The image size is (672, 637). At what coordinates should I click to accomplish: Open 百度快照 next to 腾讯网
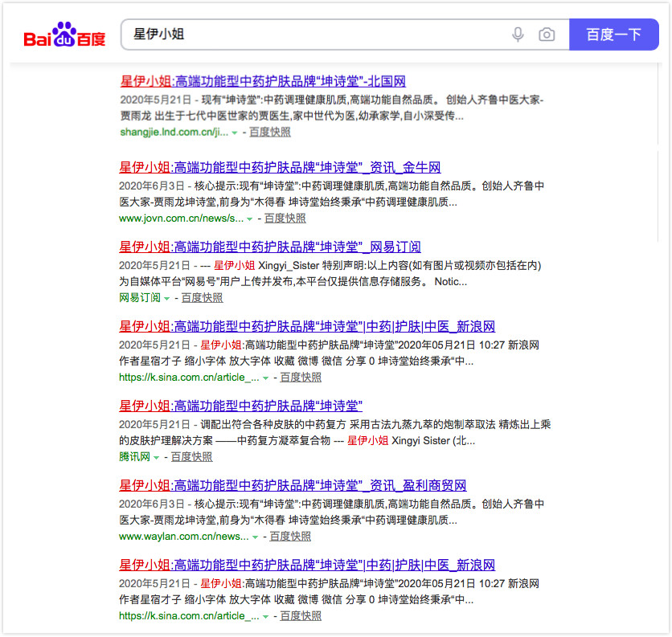[x=191, y=457]
